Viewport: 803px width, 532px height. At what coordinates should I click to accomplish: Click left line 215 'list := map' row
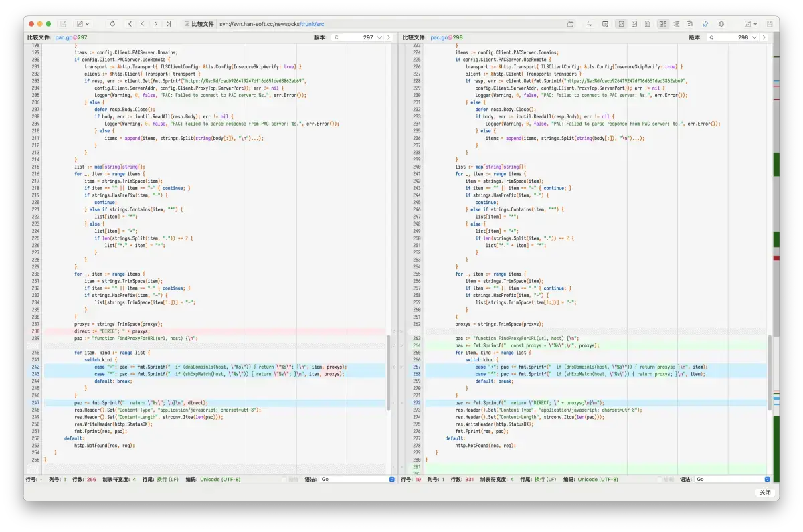click(215, 167)
